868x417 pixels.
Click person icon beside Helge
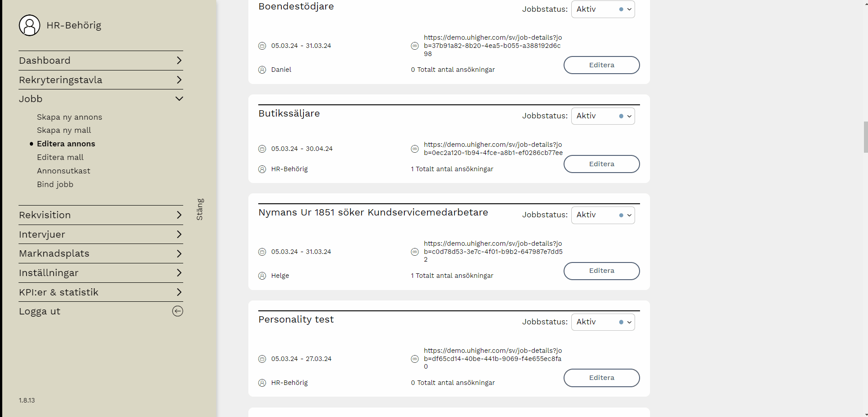[x=262, y=276]
